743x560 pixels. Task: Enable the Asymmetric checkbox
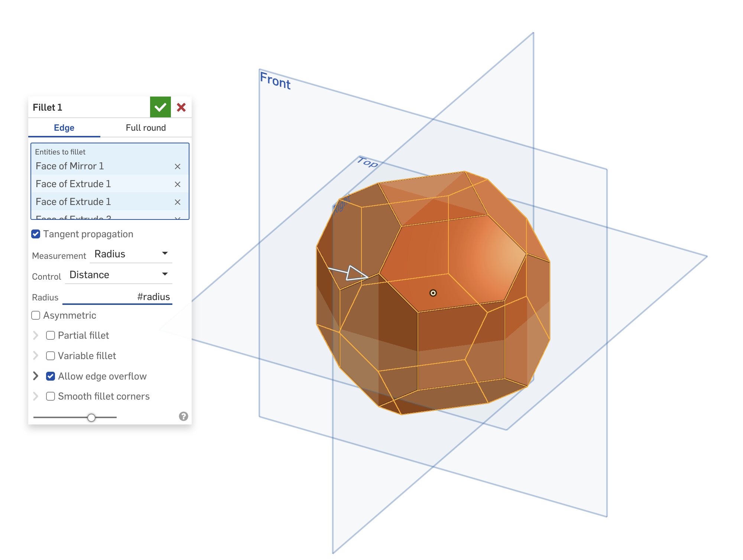click(36, 315)
